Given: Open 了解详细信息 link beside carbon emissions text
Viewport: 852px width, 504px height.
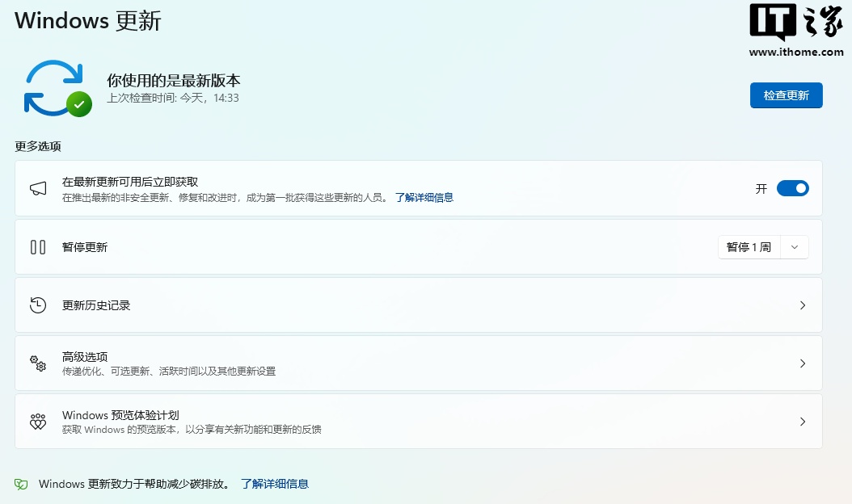Looking at the screenshot, I should point(275,484).
